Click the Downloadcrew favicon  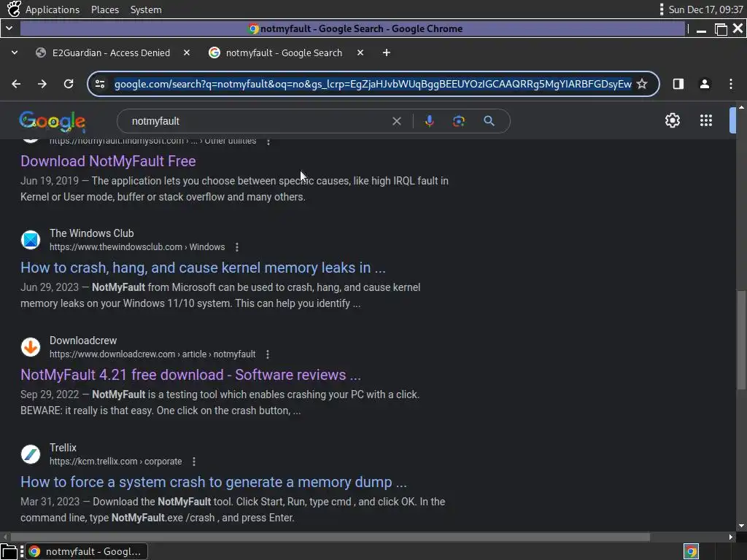tap(31, 346)
